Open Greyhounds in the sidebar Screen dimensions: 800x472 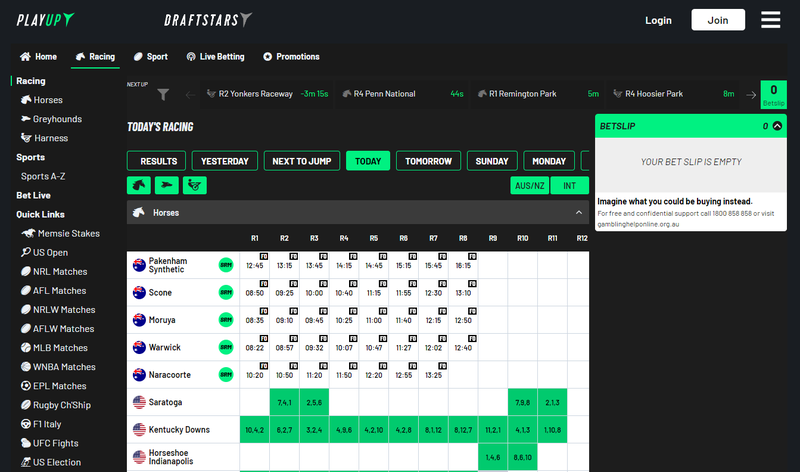(x=51, y=119)
